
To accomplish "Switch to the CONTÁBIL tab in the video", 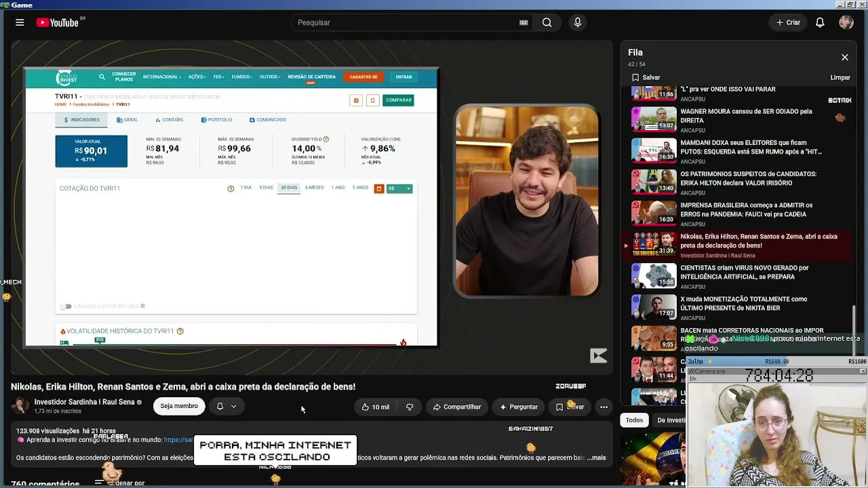I will 170,120.
